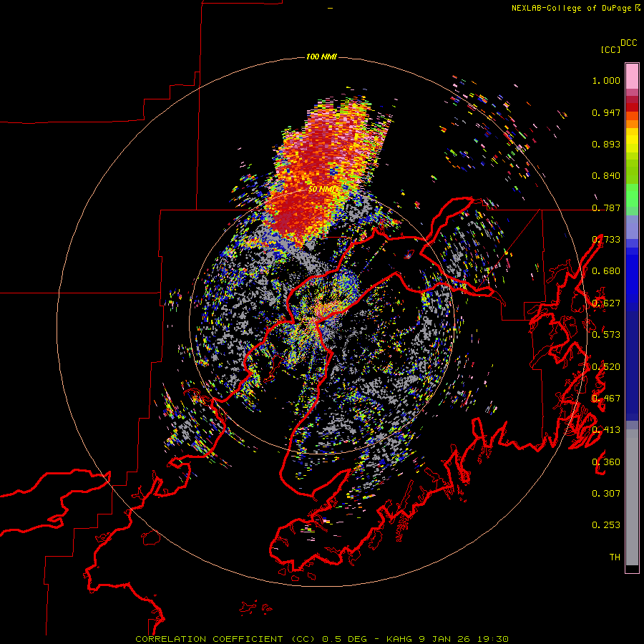Screen dimensions: 644x644
Task: Click the DCC label above color bar
Action: [629, 43]
